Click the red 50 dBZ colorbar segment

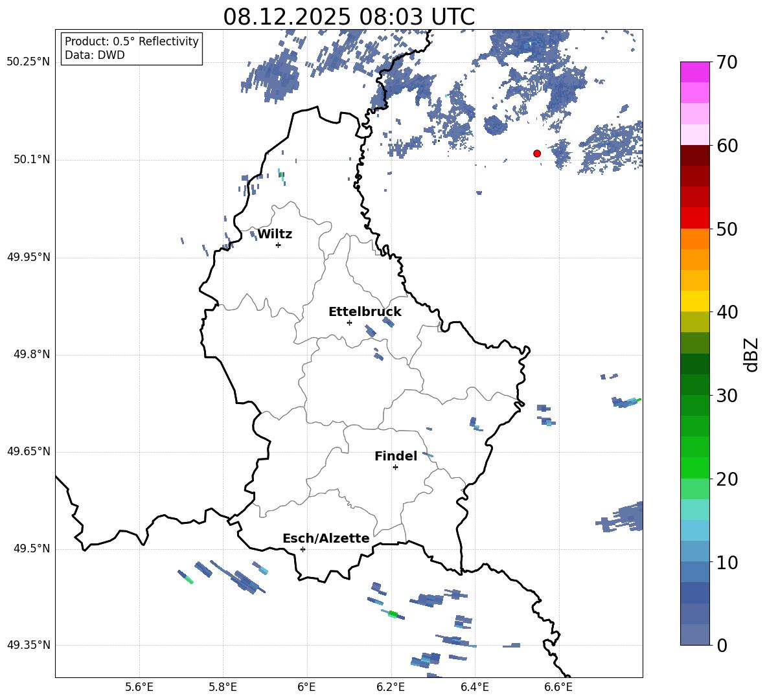coord(694,218)
